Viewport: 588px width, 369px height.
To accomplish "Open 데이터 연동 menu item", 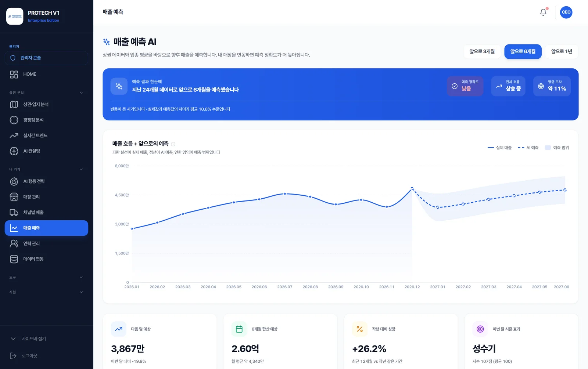I will 46,259.
